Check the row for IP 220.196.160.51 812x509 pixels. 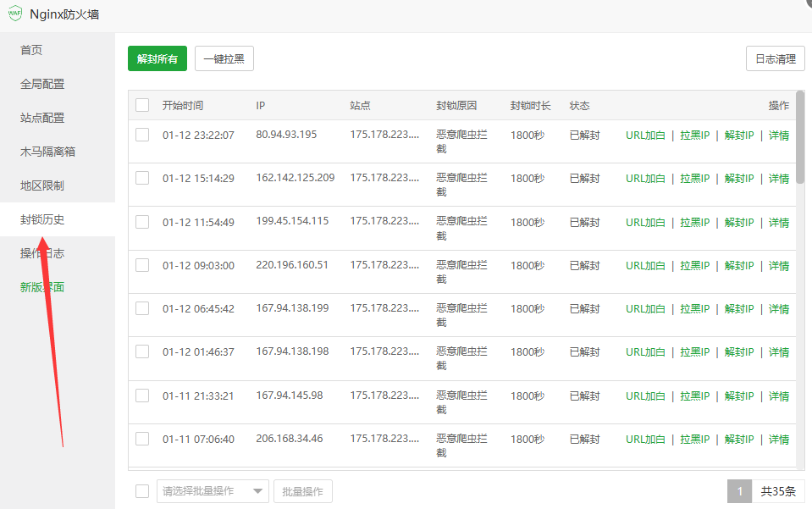(x=142, y=265)
